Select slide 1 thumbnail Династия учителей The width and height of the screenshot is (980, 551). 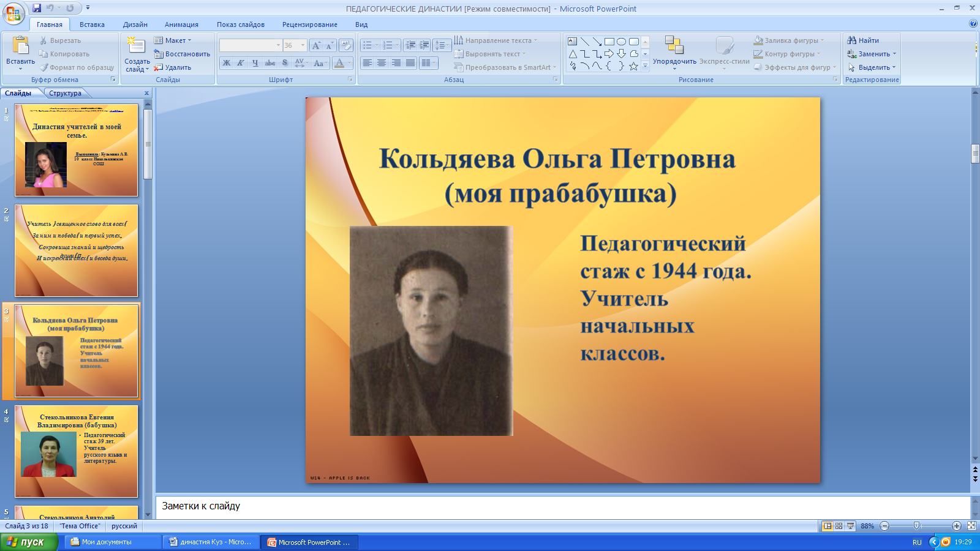[x=77, y=150]
